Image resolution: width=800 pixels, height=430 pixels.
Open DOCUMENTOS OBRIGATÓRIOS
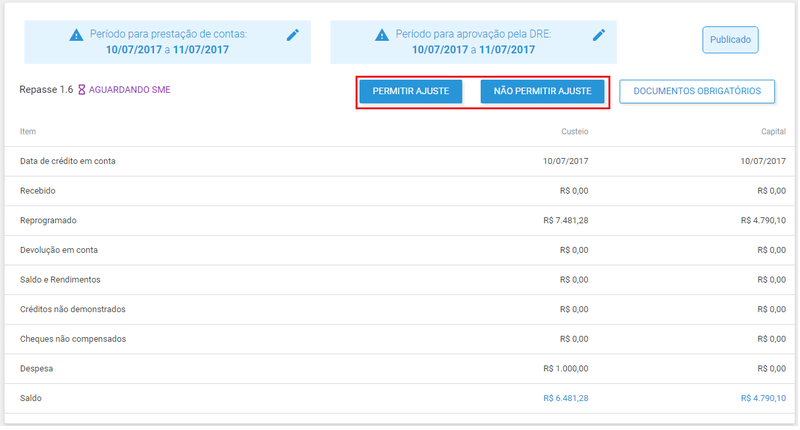(697, 91)
